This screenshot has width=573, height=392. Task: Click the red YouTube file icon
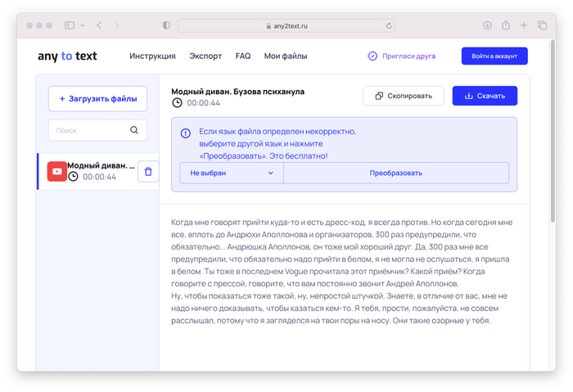coord(57,172)
